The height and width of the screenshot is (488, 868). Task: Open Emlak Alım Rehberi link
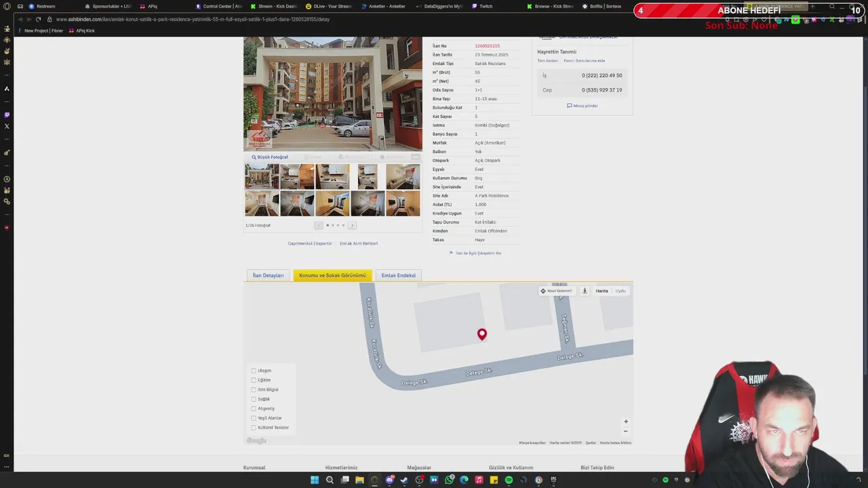click(x=359, y=243)
